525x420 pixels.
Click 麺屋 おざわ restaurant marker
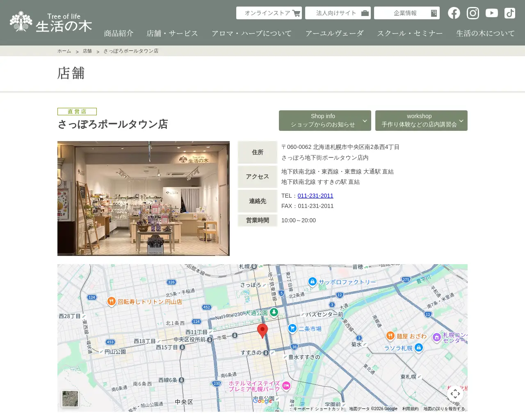[x=390, y=336]
